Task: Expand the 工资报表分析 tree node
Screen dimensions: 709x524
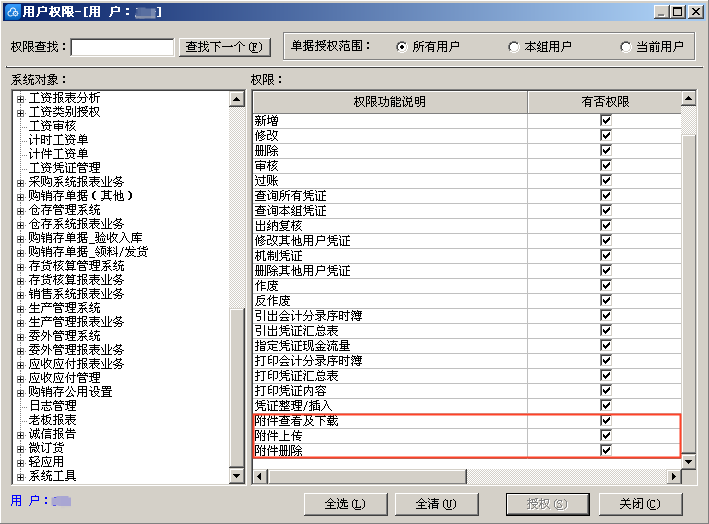Action: pos(20,98)
